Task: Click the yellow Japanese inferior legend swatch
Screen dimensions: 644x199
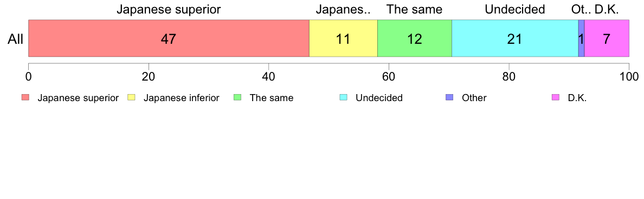Action: coord(131,98)
